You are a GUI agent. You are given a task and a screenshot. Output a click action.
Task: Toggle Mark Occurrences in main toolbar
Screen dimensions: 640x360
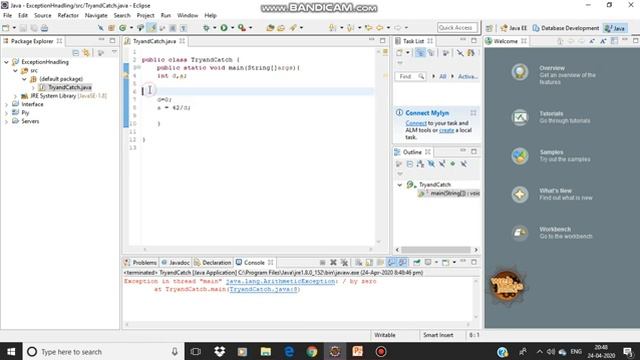pos(151,28)
